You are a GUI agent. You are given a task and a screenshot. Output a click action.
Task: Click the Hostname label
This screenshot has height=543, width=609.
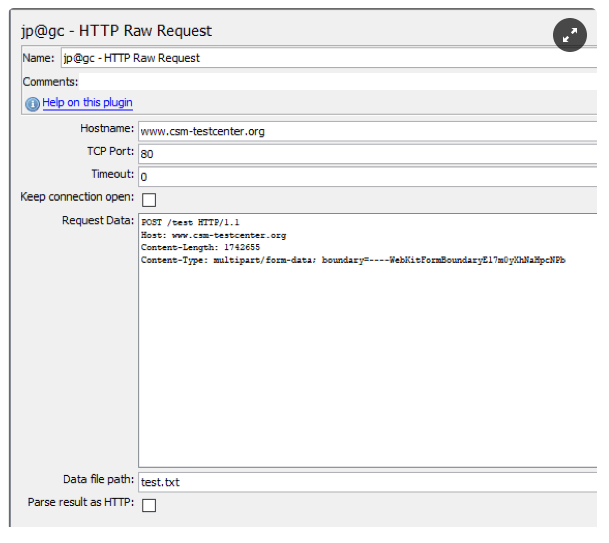point(107,129)
